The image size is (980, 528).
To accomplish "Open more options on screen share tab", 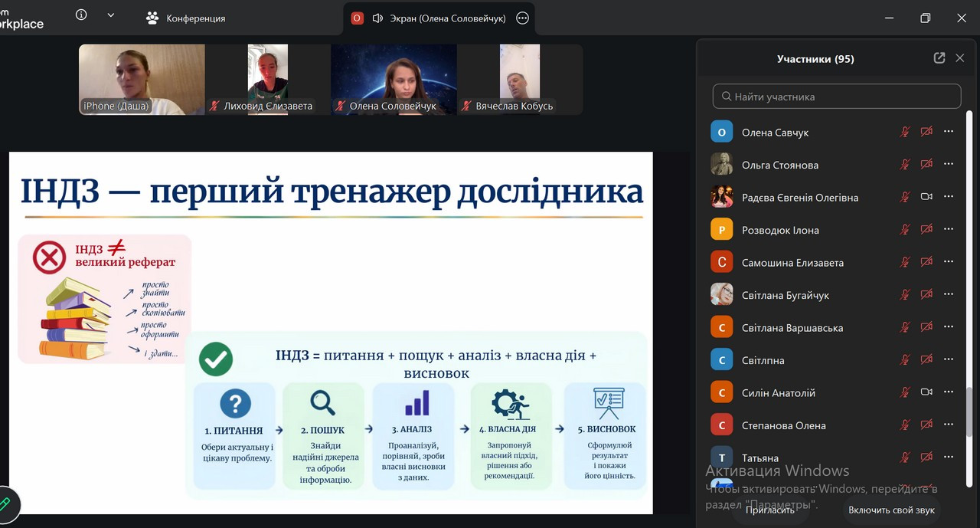I will pyautogui.click(x=523, y=18).
